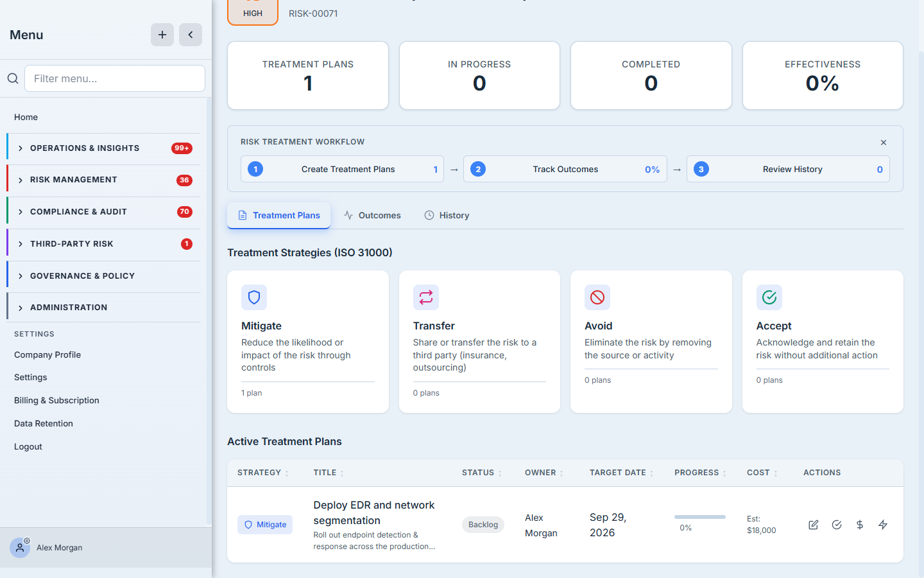Switch to the Outcomes tab
The image size is (924, 578).
372,215
